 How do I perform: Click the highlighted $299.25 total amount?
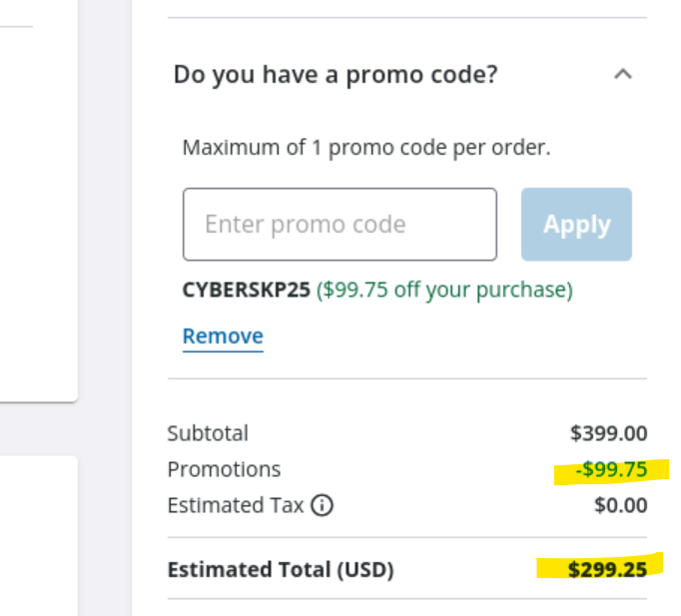[607, 570]
